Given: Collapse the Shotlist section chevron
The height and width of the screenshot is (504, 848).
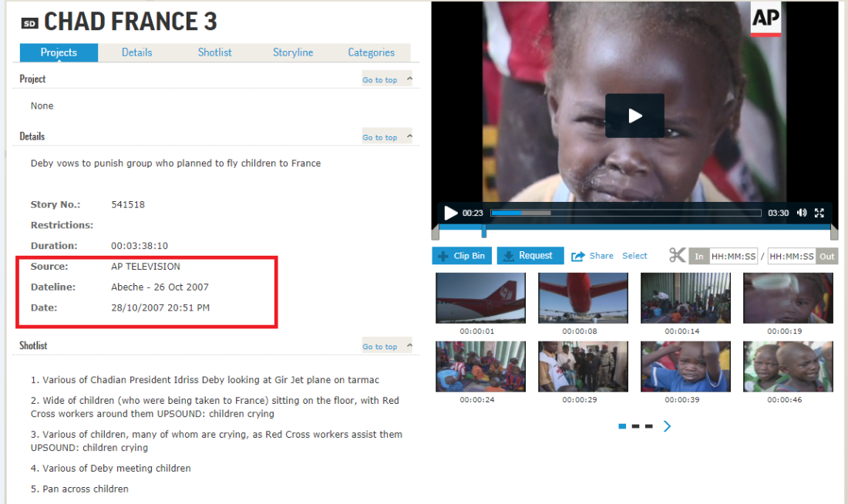Looking at the screenshot, I should (x=409, y=345).
